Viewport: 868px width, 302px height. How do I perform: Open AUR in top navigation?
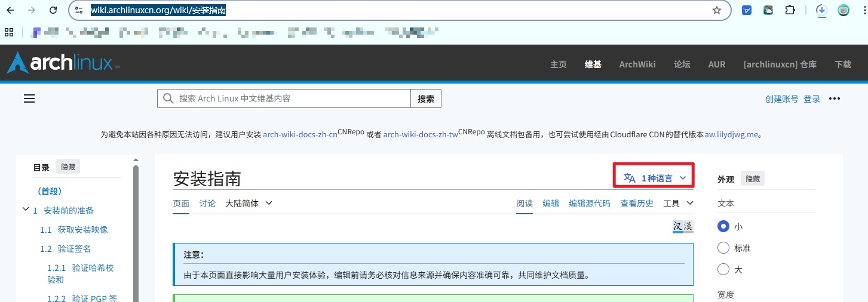(x=717, y=64)
